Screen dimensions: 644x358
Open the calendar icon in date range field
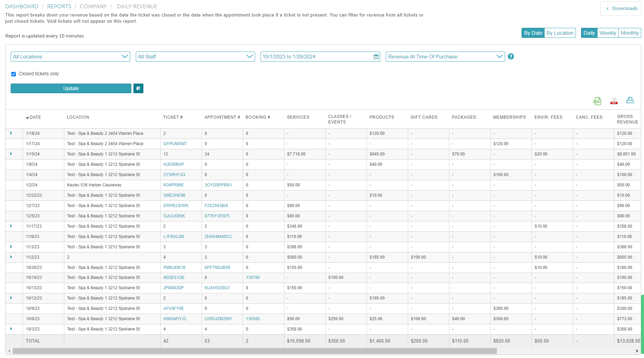click(376, 57)
